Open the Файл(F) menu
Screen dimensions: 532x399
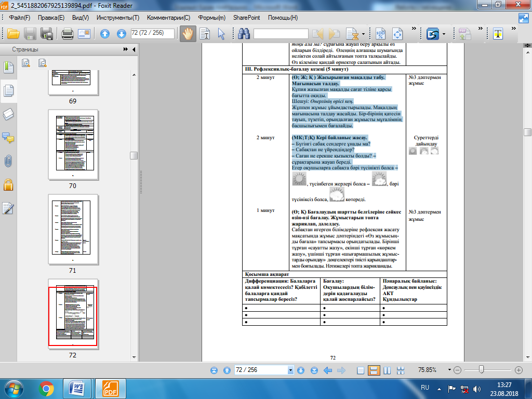[20, 18]
